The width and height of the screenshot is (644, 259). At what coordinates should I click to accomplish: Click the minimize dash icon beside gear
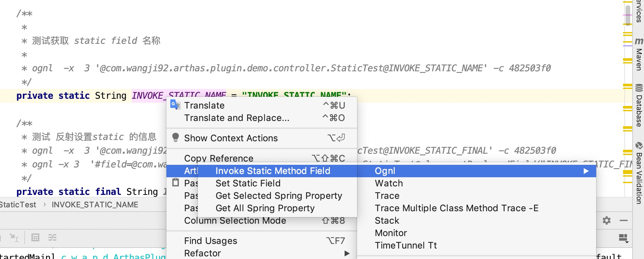624,220
